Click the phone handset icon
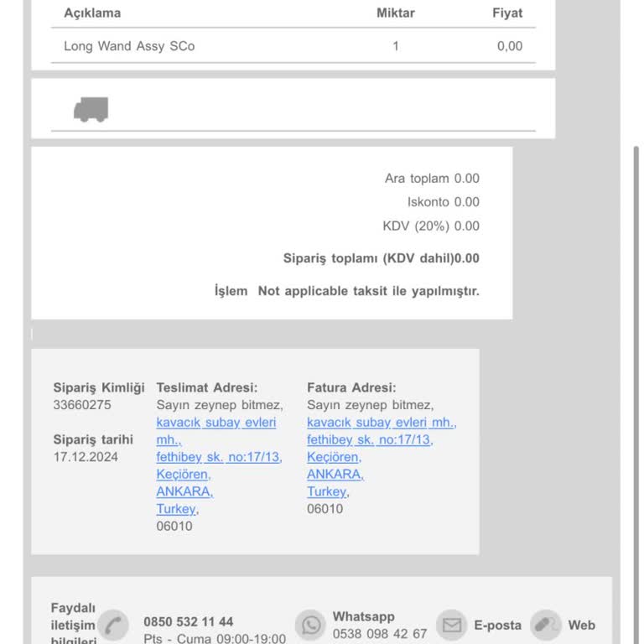 [113, 626]
